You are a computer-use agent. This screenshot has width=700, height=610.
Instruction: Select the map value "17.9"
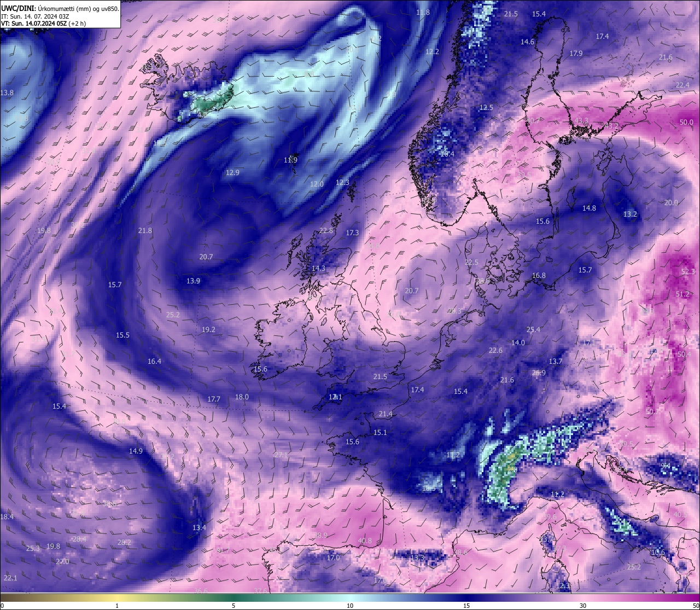tap(576, 54)
